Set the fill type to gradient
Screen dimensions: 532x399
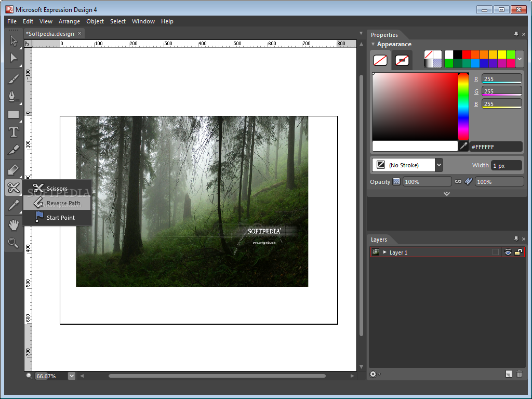coord(429,63)
